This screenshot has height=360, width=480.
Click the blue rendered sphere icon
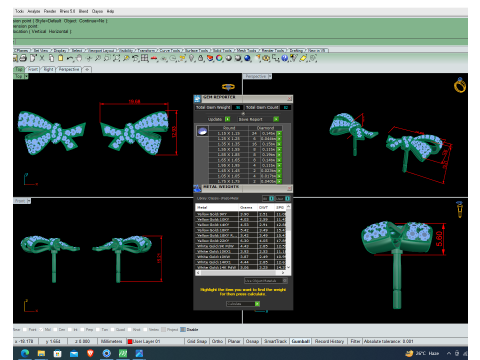pos(247,58)
